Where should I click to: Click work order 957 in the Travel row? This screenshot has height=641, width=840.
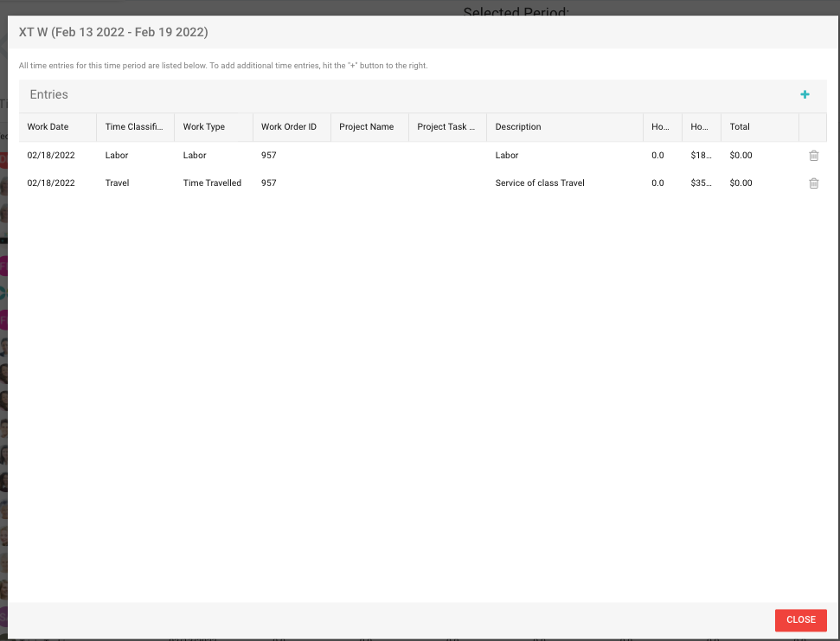coord(269,183)
